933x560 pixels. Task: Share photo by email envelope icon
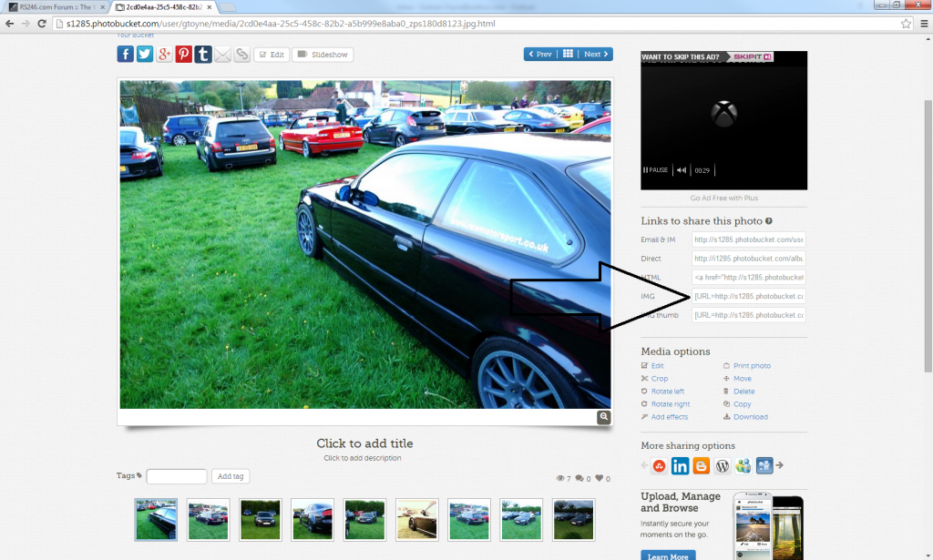pyautogui.click(x=222, y=55)
